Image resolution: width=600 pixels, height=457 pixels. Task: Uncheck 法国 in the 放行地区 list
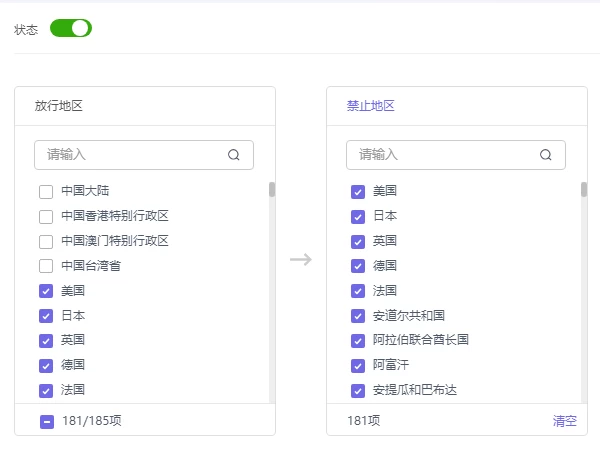point(46,390)
